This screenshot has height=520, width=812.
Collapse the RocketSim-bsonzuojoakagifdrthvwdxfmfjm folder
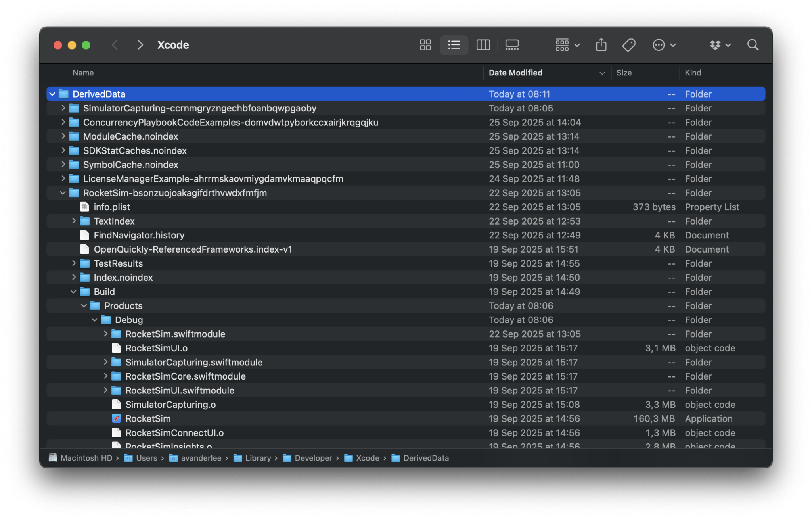click(x=63, y=193)
